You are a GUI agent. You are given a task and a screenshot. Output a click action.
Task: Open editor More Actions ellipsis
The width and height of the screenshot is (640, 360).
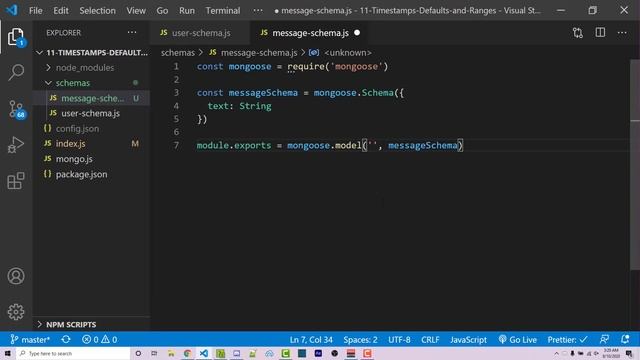622,32
